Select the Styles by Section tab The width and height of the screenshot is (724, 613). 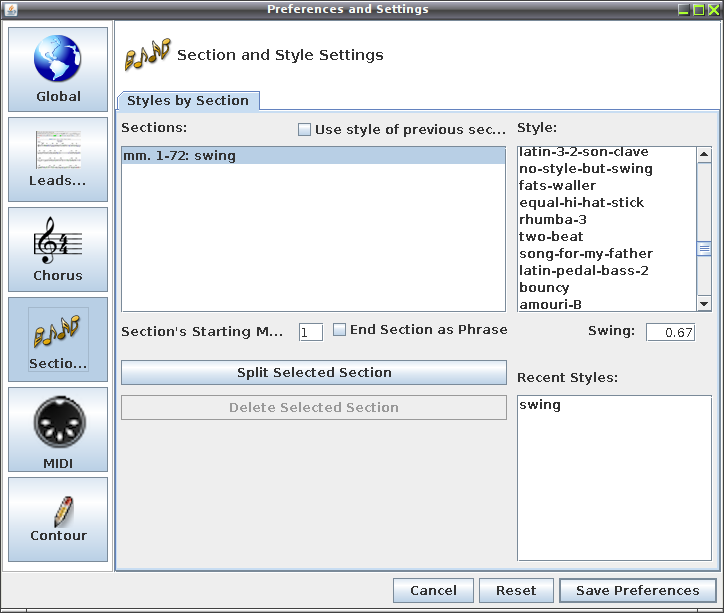[188, 101]
